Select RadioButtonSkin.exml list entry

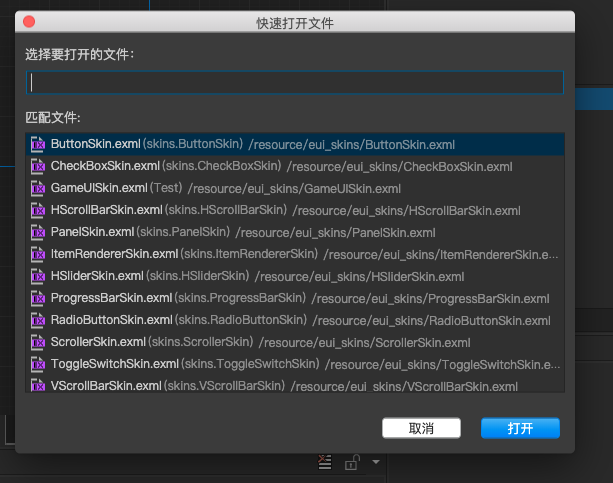pyautogui.click(x=295, y=320)
